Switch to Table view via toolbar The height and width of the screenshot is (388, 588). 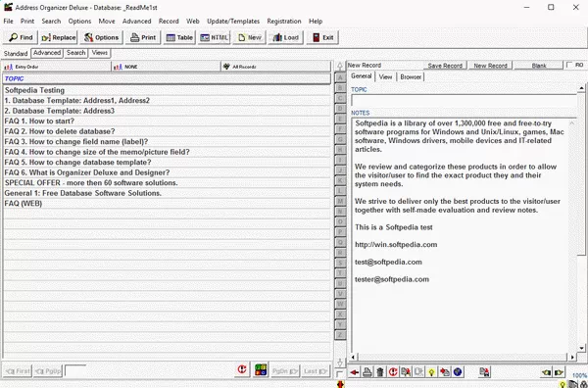pos(179,37)
